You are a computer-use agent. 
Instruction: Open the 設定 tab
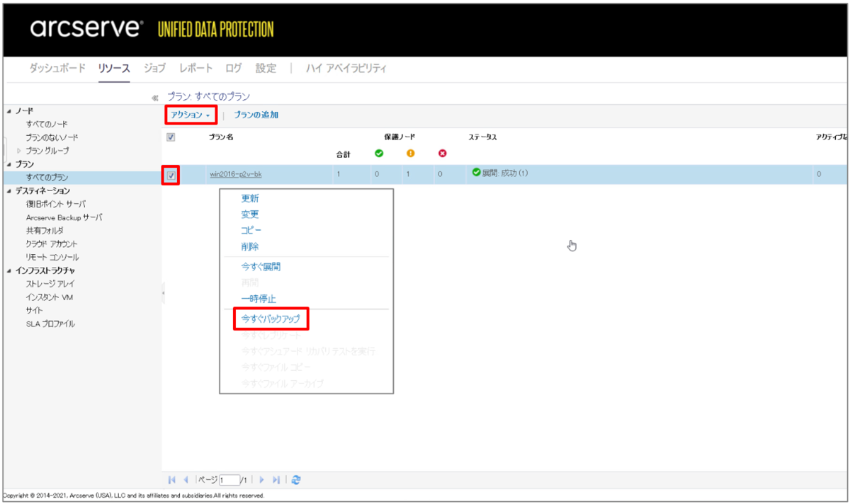(266, 69)
